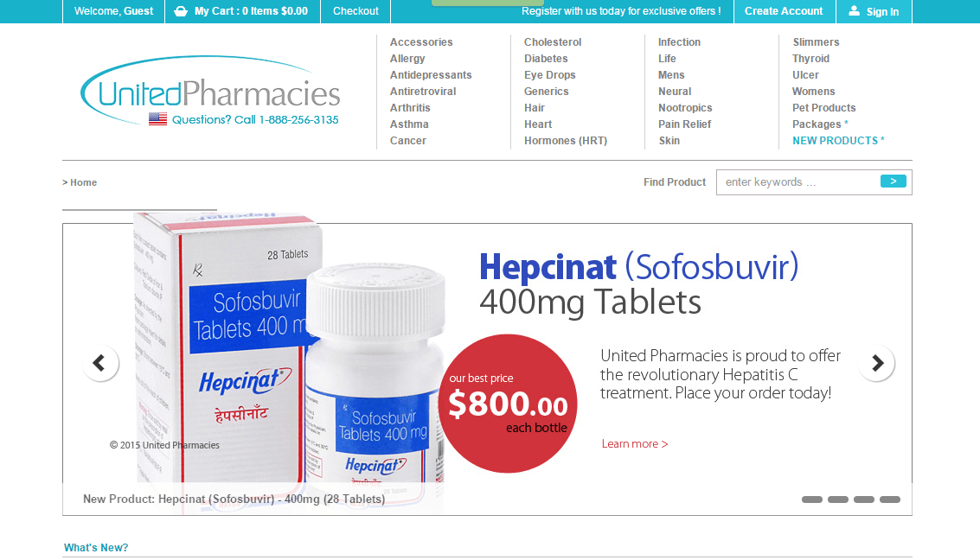Select the second carousel slide indicator

point(838,500)
